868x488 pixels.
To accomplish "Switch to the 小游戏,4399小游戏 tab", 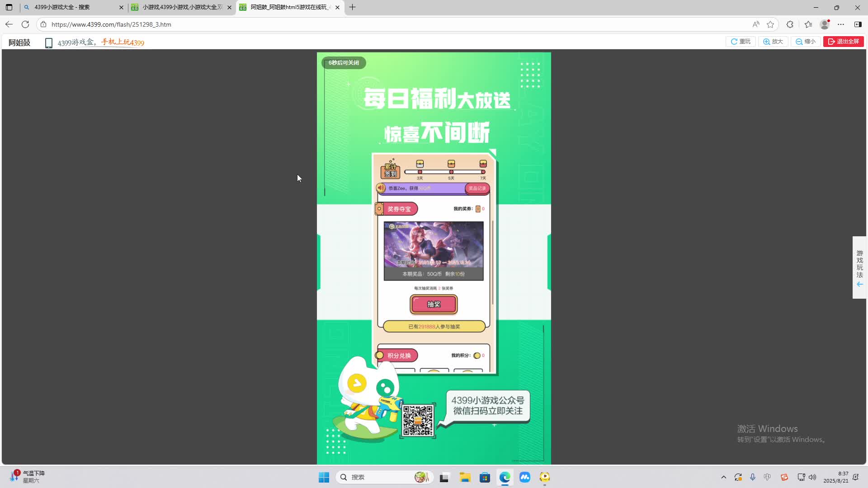I will tap(179, 7).
